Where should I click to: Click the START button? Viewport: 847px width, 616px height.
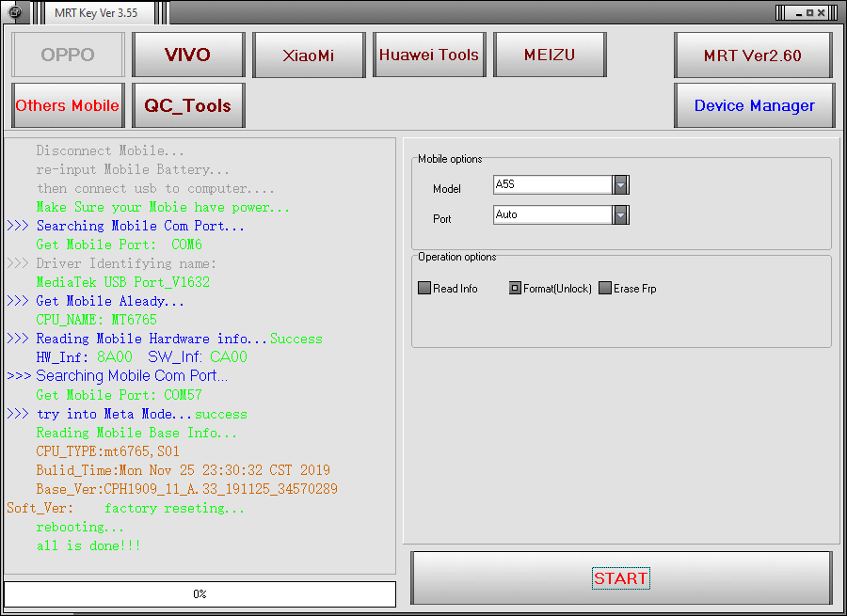pos(621,578)
